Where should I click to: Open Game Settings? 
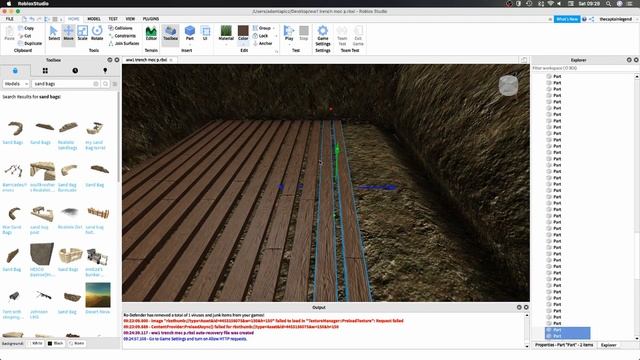[x=322, y=36]
